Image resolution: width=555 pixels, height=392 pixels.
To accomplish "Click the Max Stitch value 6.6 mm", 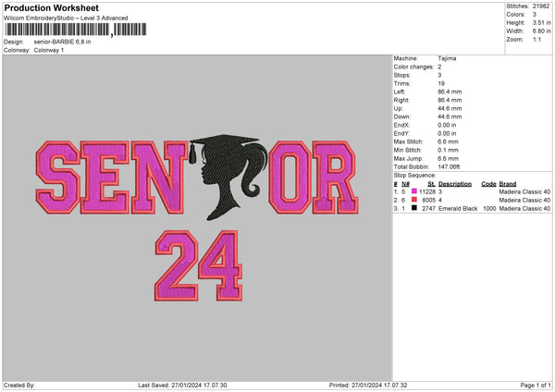I will pyautogui.click(x=448, y=141).
